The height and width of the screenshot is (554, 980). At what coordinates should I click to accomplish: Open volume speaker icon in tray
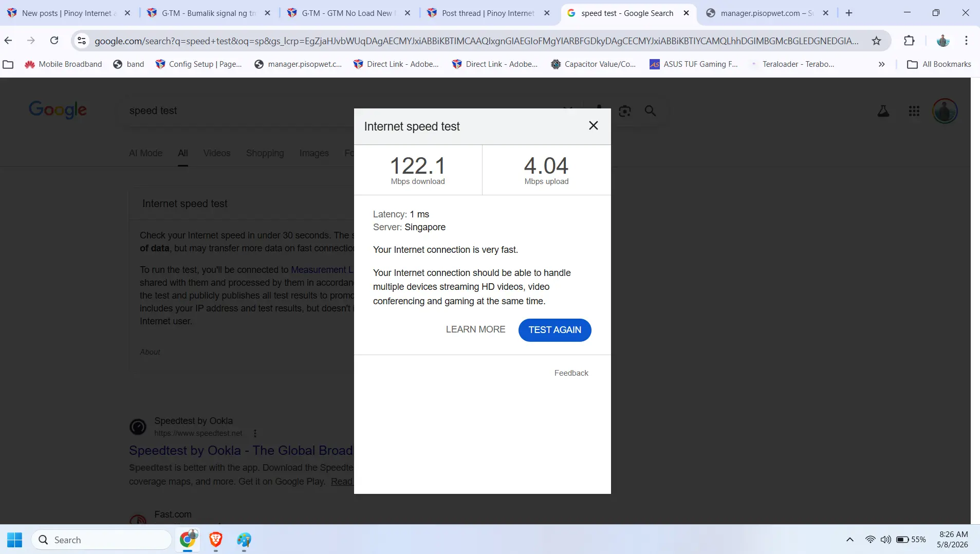tap(885, 540)
